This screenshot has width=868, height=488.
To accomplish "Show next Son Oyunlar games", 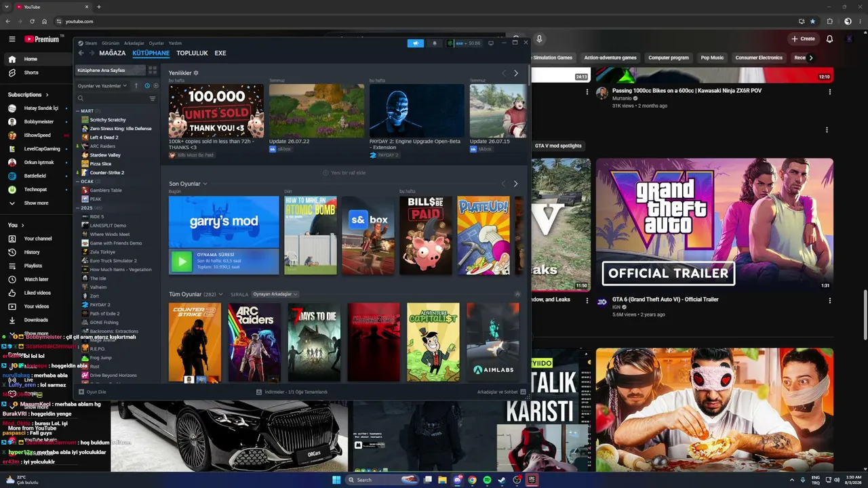I will click(516, 184).
